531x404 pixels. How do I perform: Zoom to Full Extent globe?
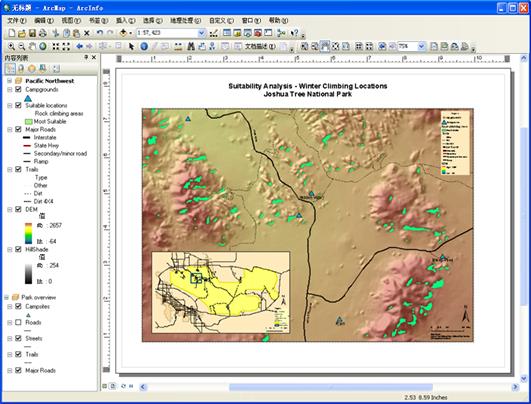43,46
